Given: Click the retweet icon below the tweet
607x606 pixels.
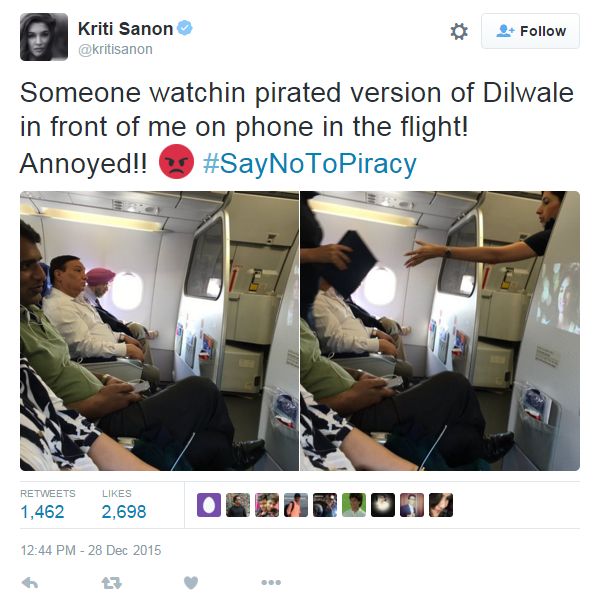Looking at the screenshot, I should [111, 583].
